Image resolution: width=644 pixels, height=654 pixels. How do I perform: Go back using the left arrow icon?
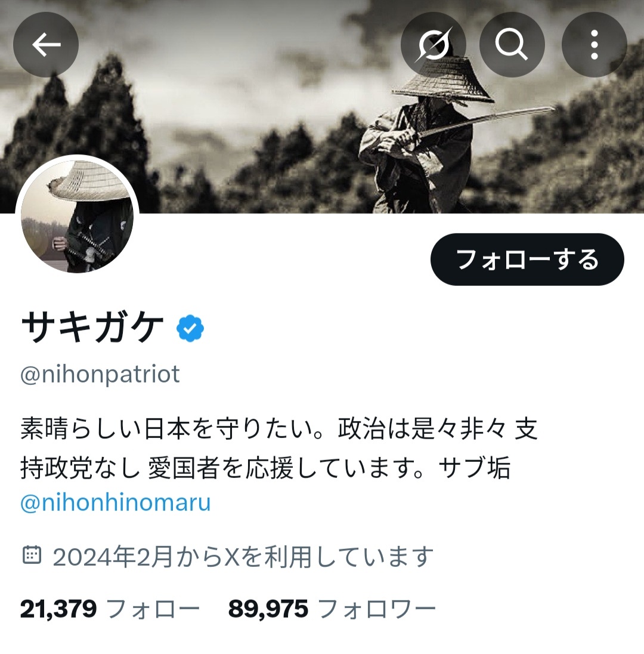(46, 45)
